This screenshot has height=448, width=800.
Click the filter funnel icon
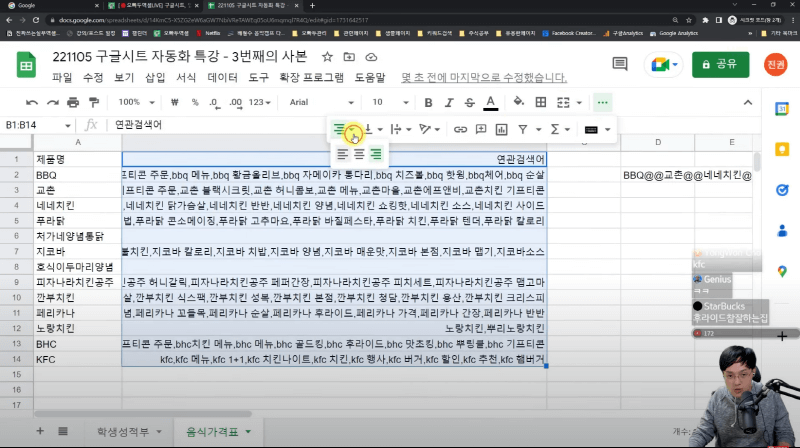click(523, 130)
